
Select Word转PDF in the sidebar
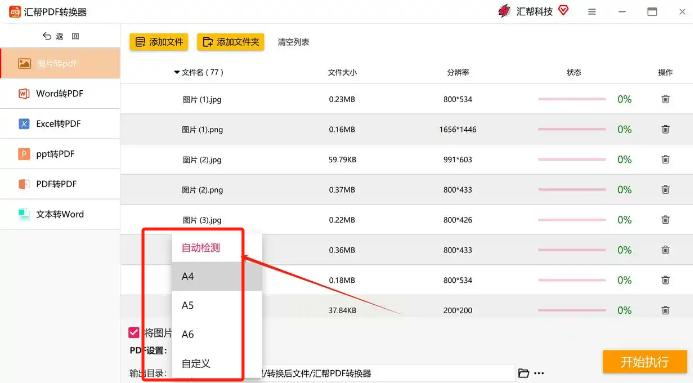[x=60, y=94]
